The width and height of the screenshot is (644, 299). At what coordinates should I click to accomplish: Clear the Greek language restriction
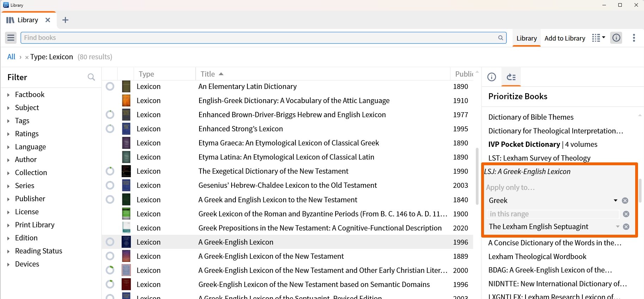625,201
